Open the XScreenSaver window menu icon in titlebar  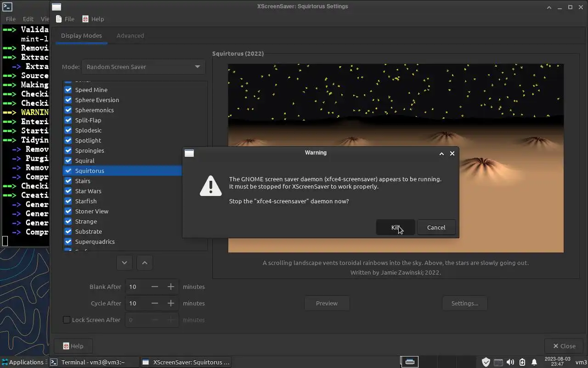click(56, 6)
